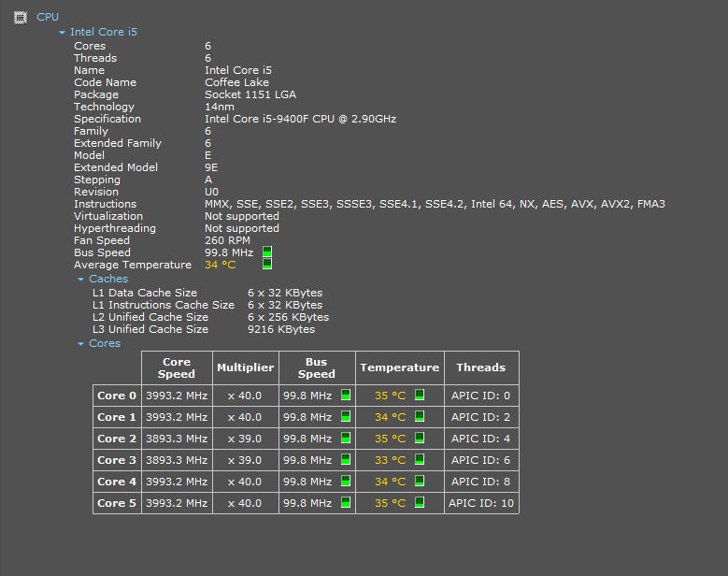The height and width of the screenshot is (576, 728).
Task: Click the Caches heading label
Action: [108, 279]
